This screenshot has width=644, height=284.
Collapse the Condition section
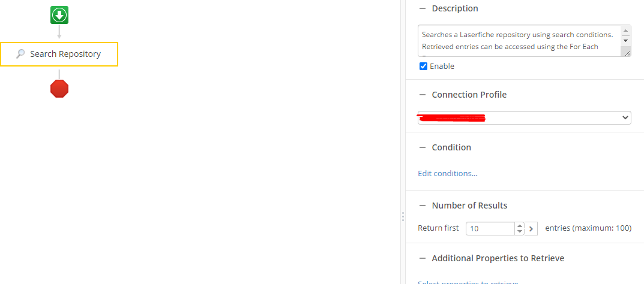pyautogui.click(x=422, y=147)
